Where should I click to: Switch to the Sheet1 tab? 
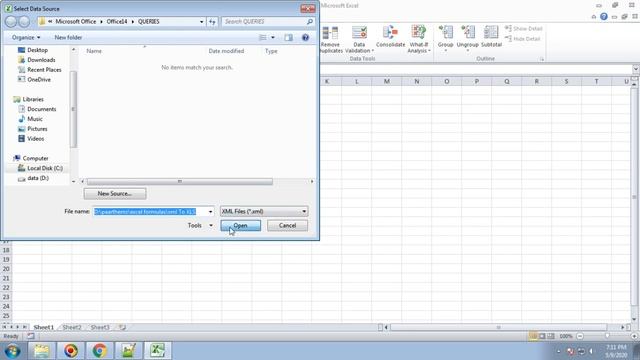[x=43, y=327]
